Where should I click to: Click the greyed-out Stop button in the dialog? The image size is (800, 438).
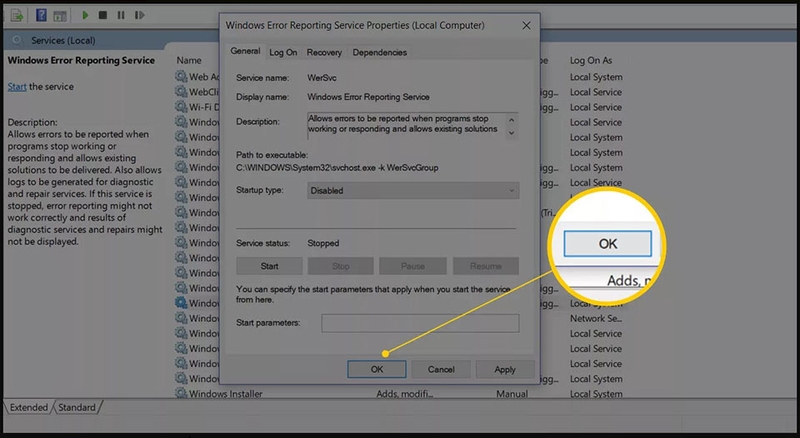tap(341, 266)
